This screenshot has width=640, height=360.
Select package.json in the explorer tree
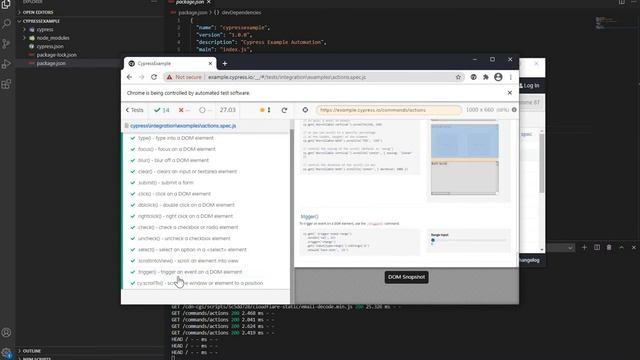coord(51,63)
